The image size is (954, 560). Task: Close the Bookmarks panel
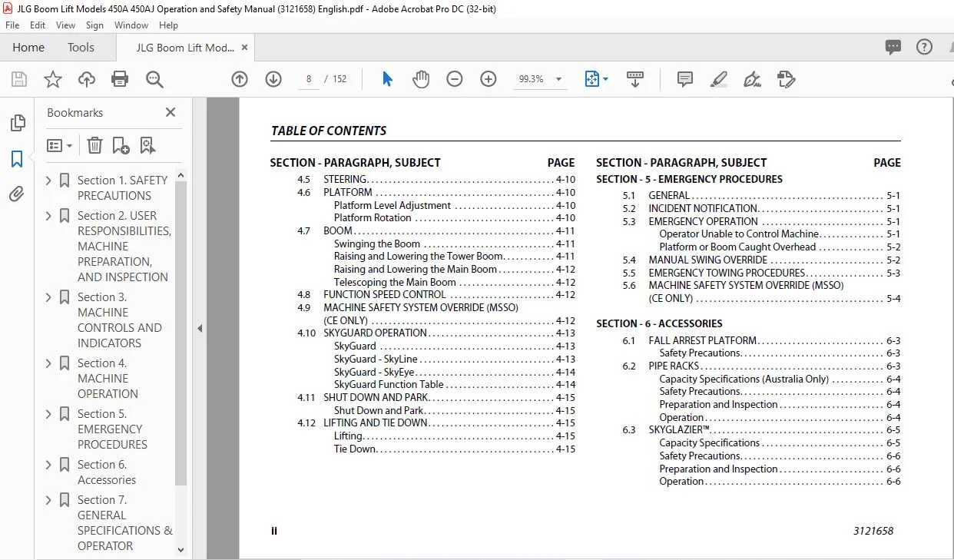(x=171, y=112)
